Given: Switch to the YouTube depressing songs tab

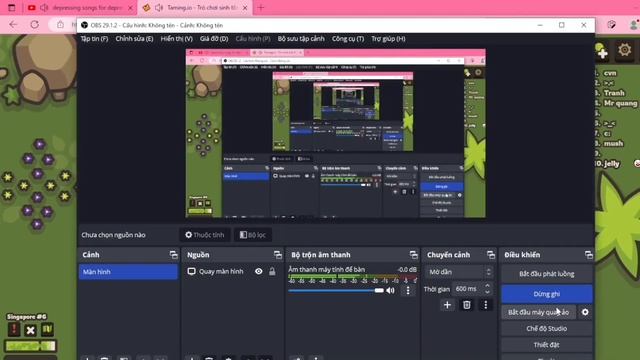Looking at the screenshot, I should click(81, 8).
